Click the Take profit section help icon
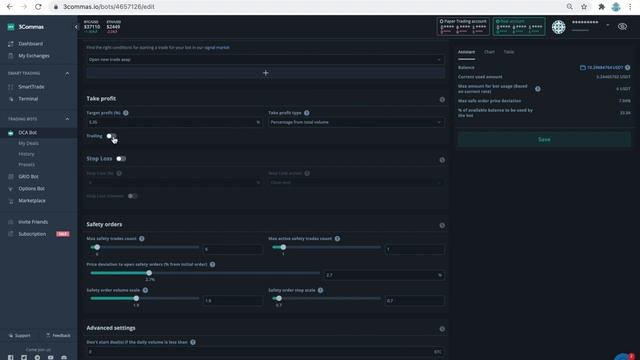The image size is (640, 360). pos(442,100)
